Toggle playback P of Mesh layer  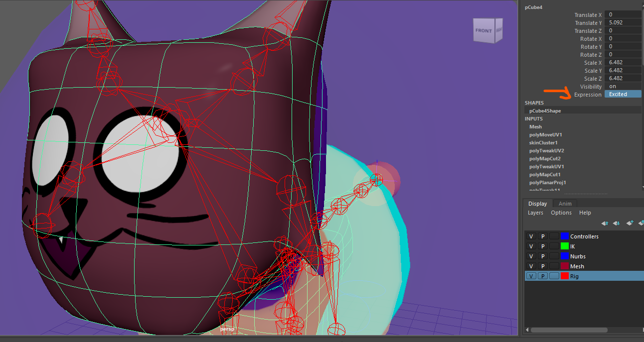pyautogui.click(x=542, y=266)
